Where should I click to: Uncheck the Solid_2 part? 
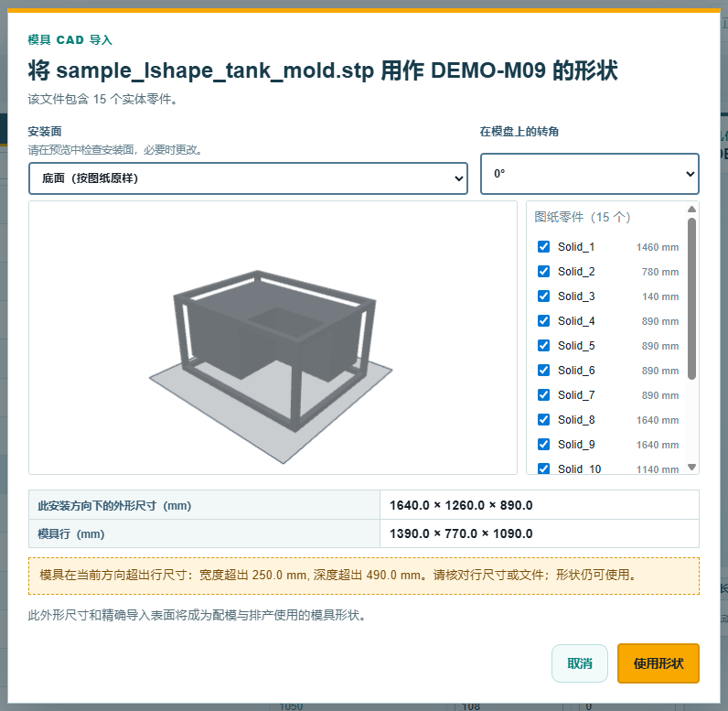pyautogui.click(x=543, y=271)
